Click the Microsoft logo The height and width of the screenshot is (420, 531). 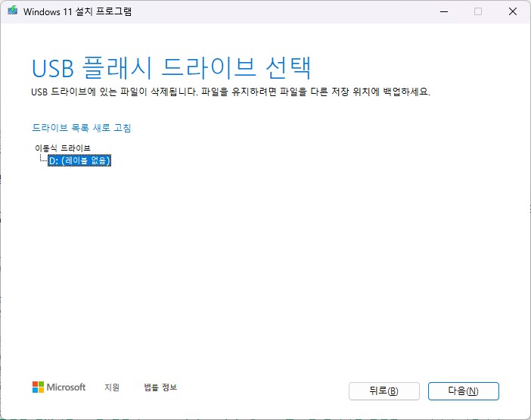(x=59, y=387)
